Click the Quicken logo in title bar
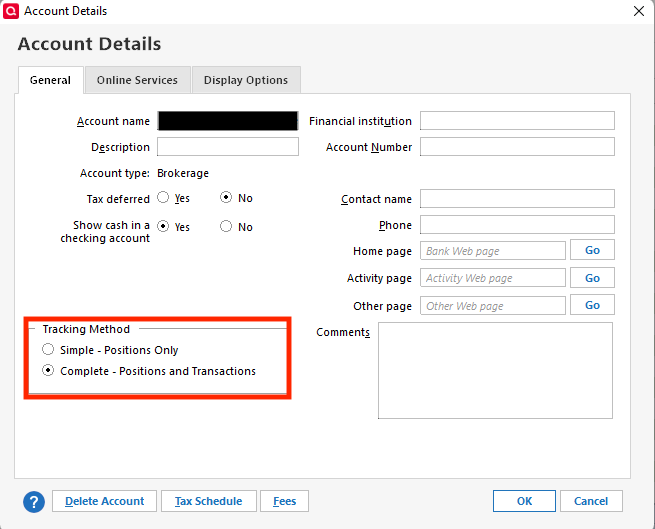The image size is (655, 529). click(x=11, y=11)
